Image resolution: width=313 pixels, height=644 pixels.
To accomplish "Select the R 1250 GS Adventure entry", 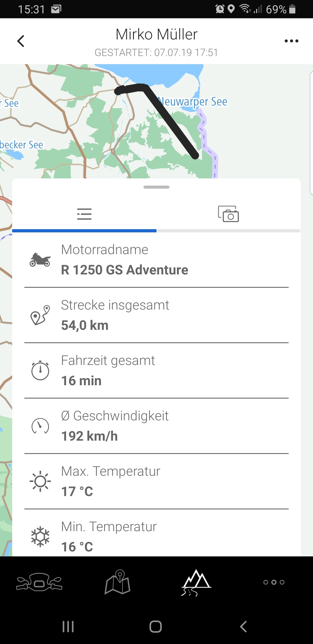I will point(125,270).
